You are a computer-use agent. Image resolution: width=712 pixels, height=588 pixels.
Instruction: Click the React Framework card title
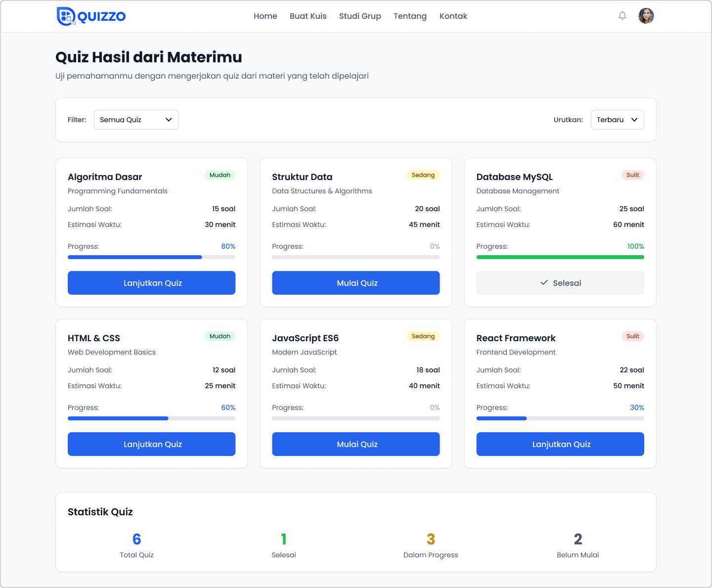(x=516, y=338)
